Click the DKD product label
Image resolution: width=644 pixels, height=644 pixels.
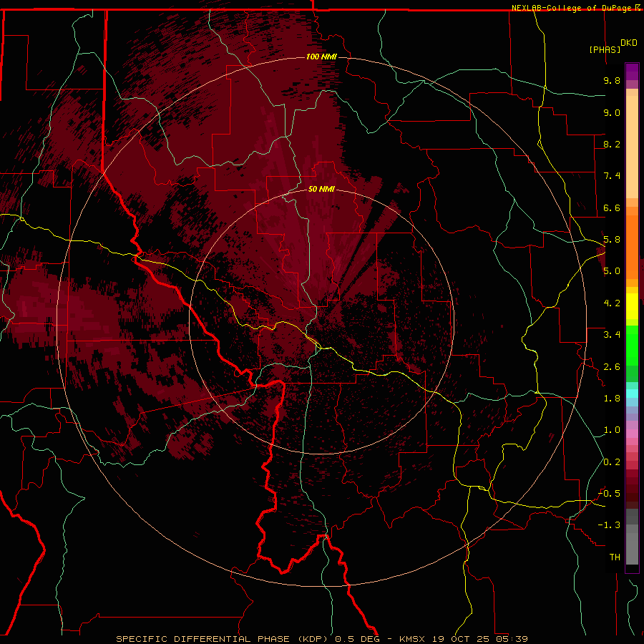click(x=628, y=43)
